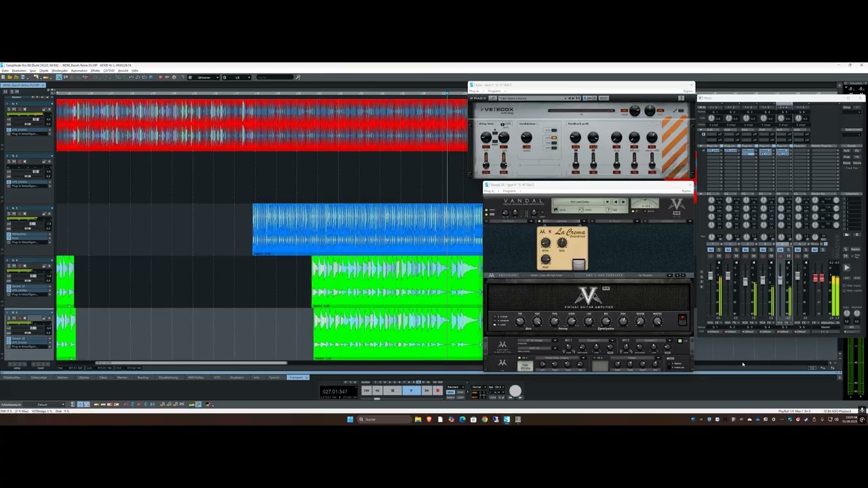Image resolution: width=868 pixels, height=488 pixels.
Task: Open the Arbeitsbereich Default dropdown
Action: (44, 405)
